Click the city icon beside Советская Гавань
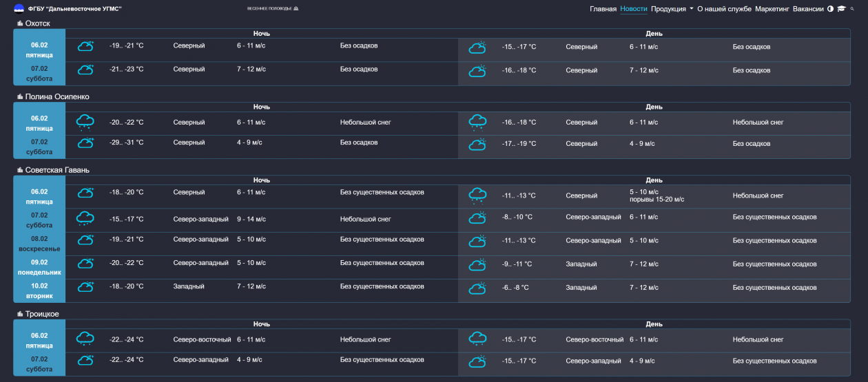 click(20, 170)
